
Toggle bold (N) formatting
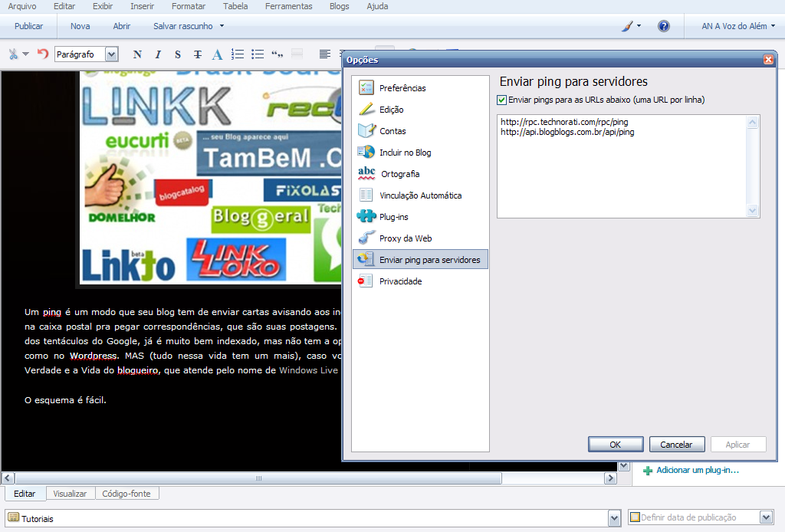(x=137, y=54)
